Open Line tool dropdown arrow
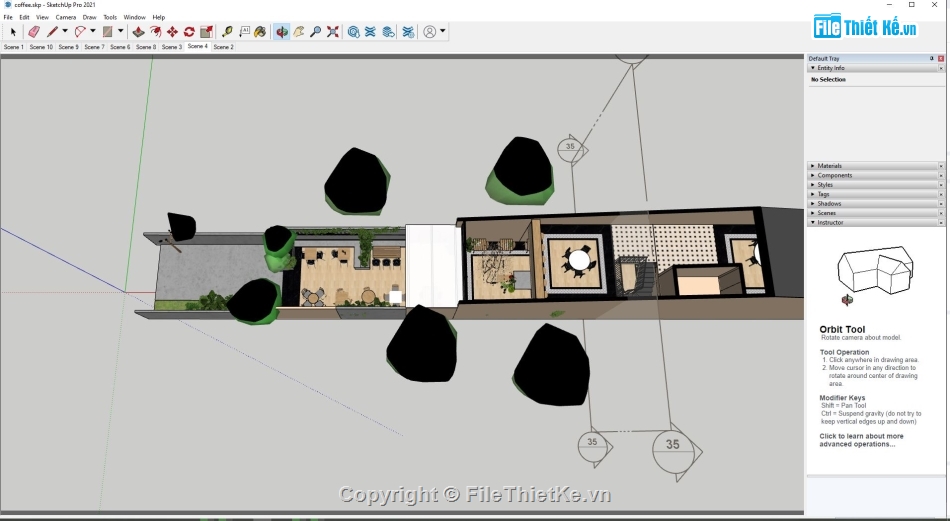The height and width of the screenshot is (521, 950). click(x=65, y=31)
